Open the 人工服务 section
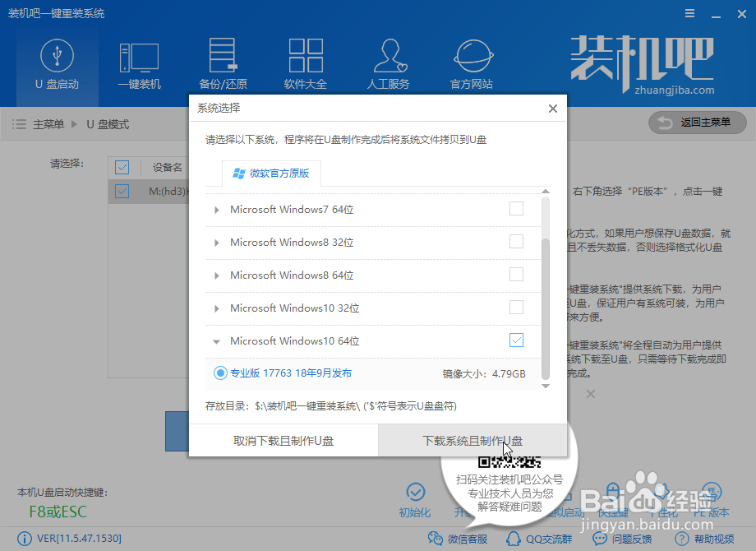Screen dimensions: 756x551 coord(389,65)
